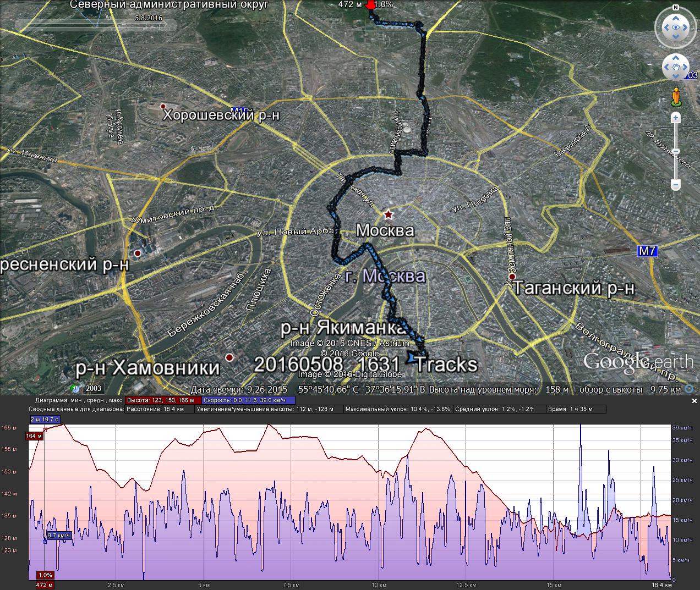Click the zoom in plus button
The image size is (700, 590).
click(x=676, y=118)
